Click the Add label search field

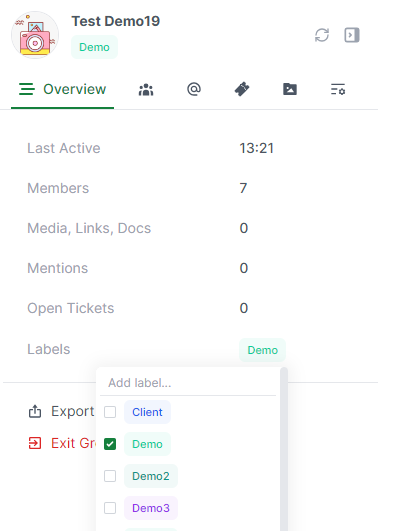[x=188, y=383]
